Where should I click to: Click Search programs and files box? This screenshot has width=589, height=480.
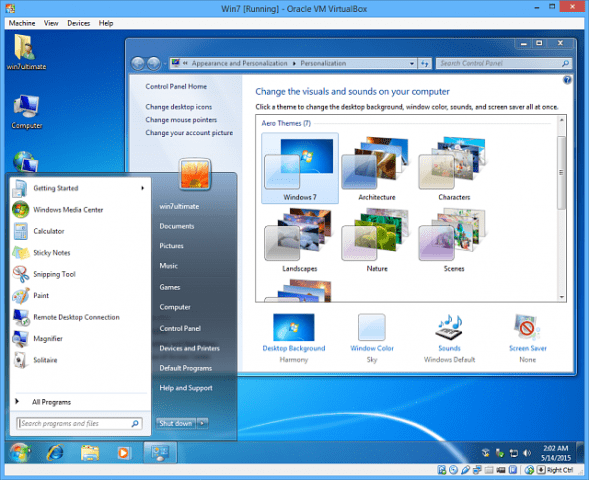[79, 424]
